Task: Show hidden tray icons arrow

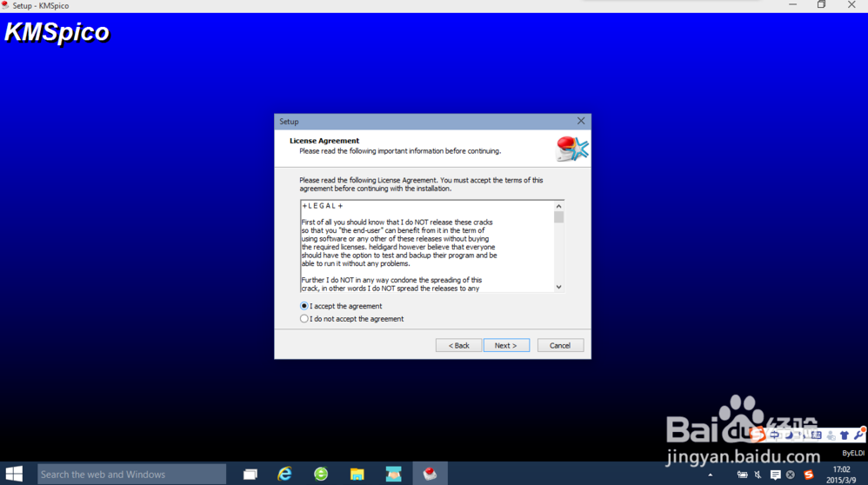Action: pyautogui.click(x=711, y=475)
